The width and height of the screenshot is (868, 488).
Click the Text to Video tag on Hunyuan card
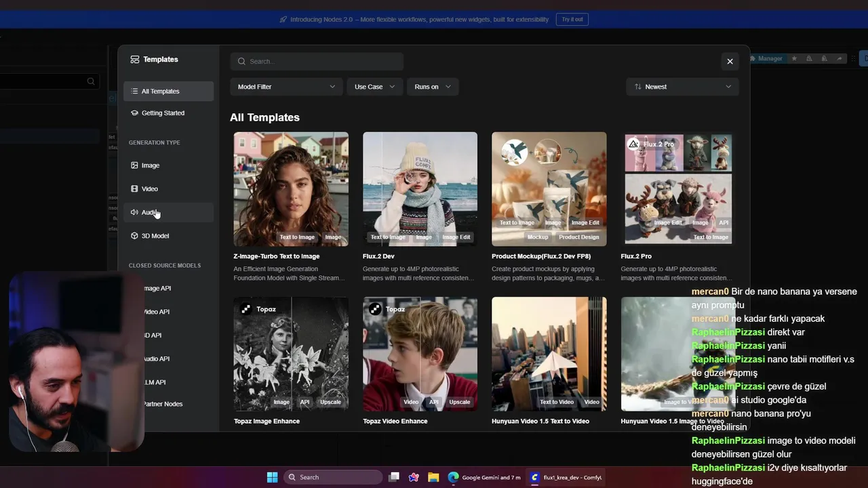click(557, 402)
